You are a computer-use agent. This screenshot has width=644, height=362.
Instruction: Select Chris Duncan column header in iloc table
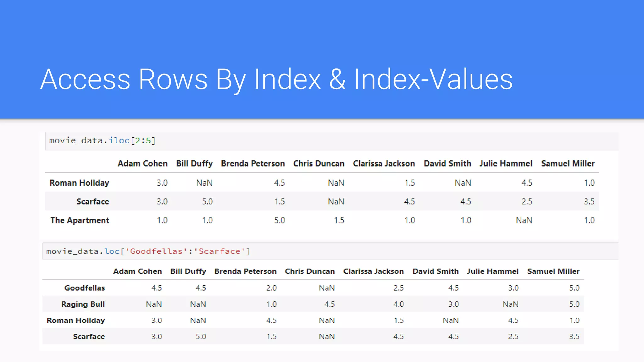coord(319,164)
